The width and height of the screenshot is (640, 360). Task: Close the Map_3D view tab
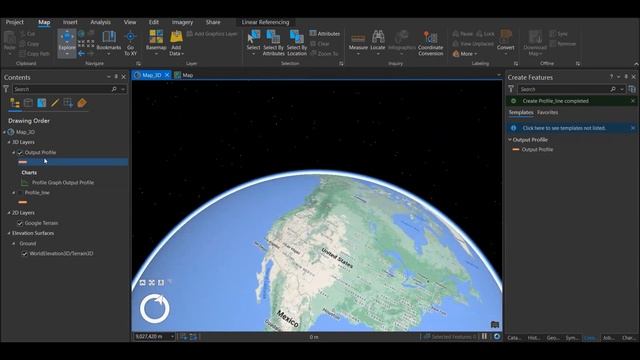click(x=167, y=75)
